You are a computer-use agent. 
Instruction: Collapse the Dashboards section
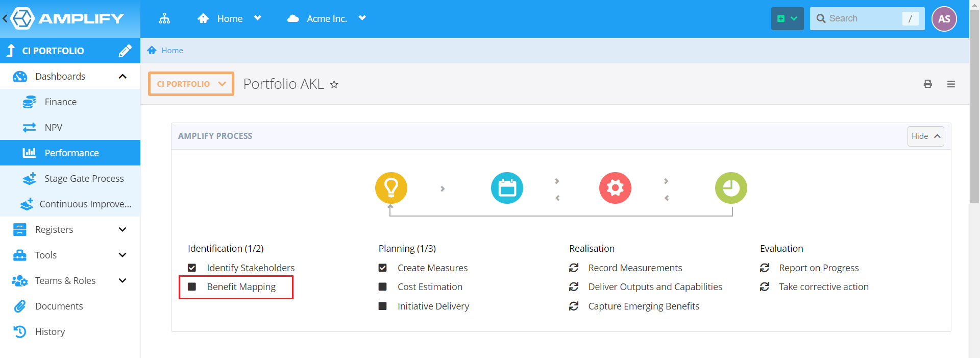pos(122,77)
